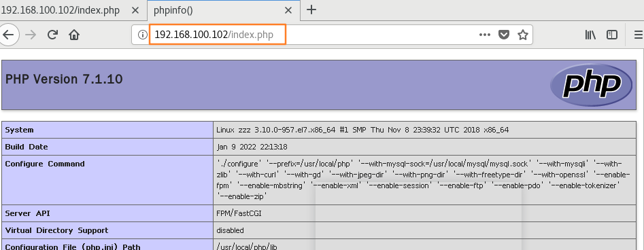Click the disabled value cell
The image size is (644, 250).
click(x=424, y=230)
